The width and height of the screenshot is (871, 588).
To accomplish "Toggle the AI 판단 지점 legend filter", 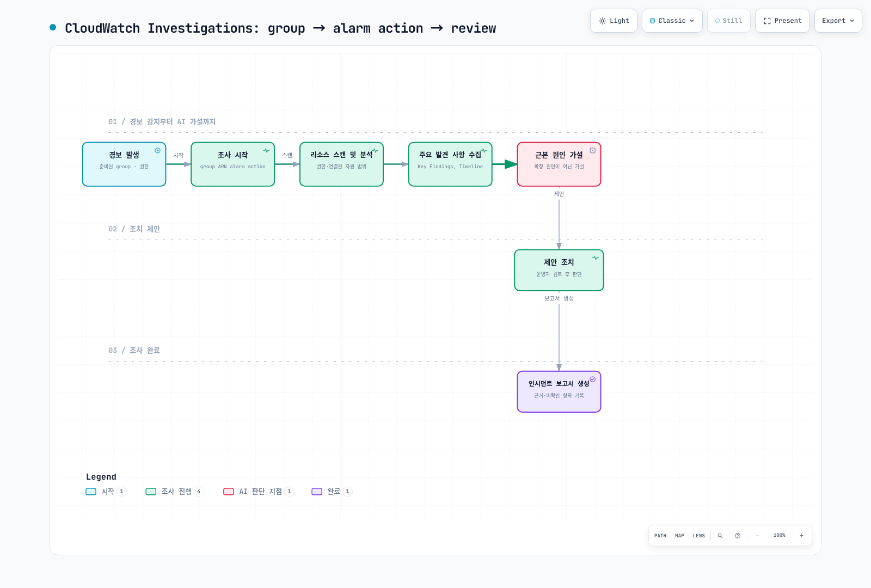I will point(259,492).
